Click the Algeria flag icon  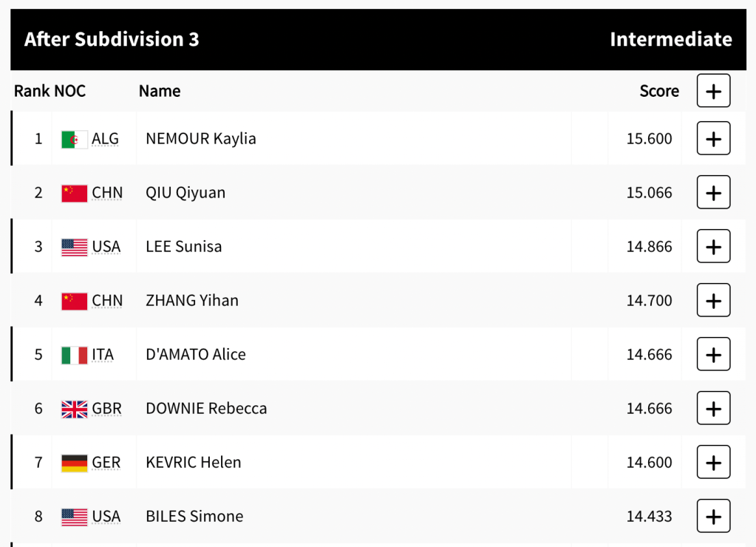pyautogui.click(x=75, y=139)
